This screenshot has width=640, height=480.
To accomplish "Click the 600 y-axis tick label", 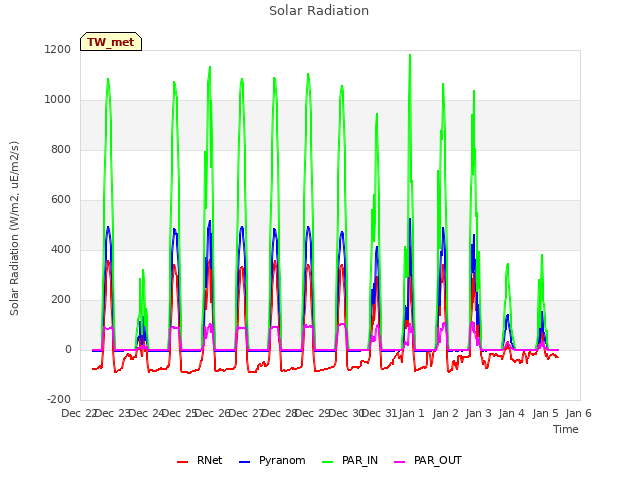I will click(x=61, y=200).
